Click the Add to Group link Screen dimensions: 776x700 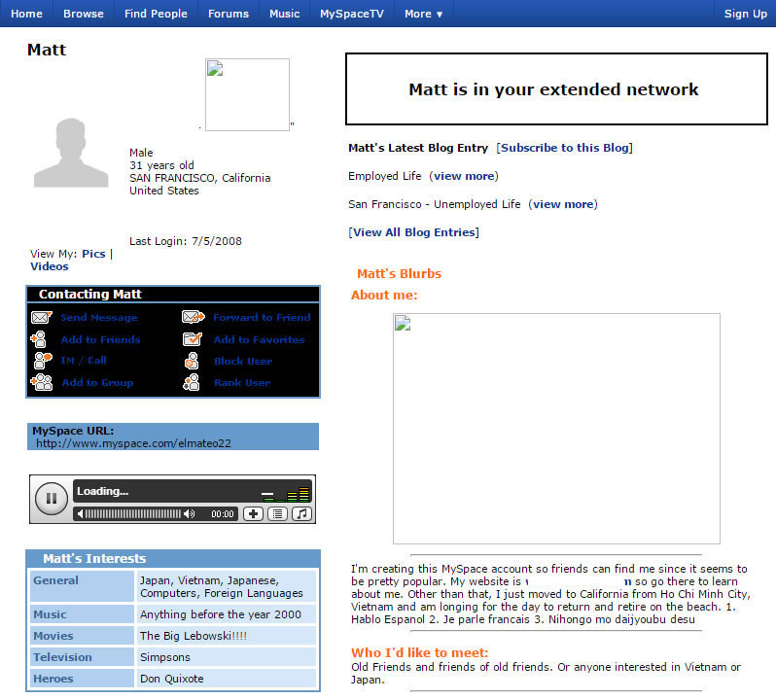pos(97,382)
